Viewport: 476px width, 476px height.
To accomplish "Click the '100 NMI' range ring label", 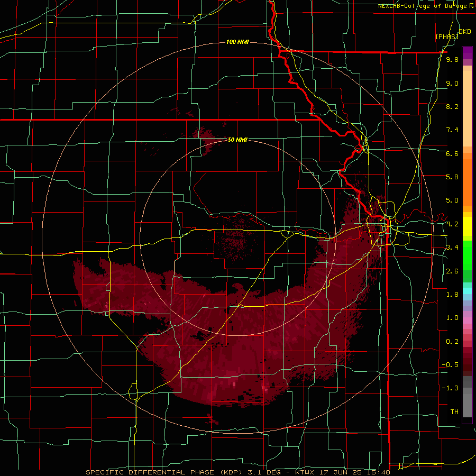I will (x=237, y=42).
